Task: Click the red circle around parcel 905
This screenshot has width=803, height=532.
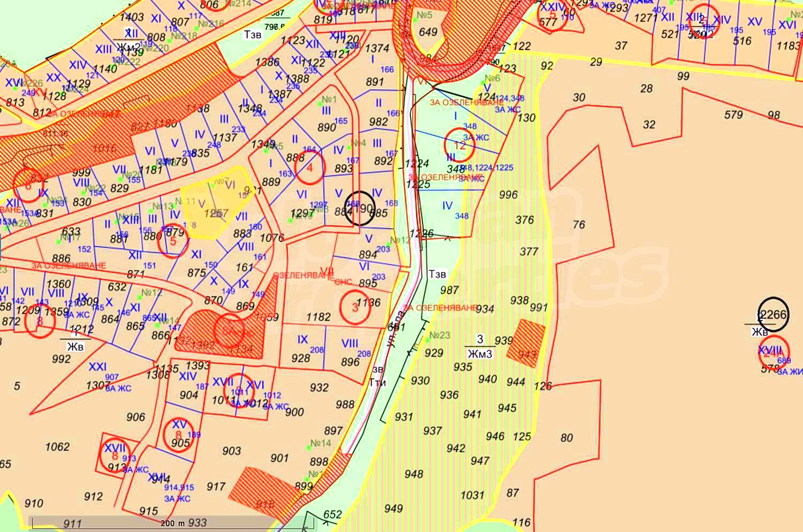Action: click(x=178, y=435)
